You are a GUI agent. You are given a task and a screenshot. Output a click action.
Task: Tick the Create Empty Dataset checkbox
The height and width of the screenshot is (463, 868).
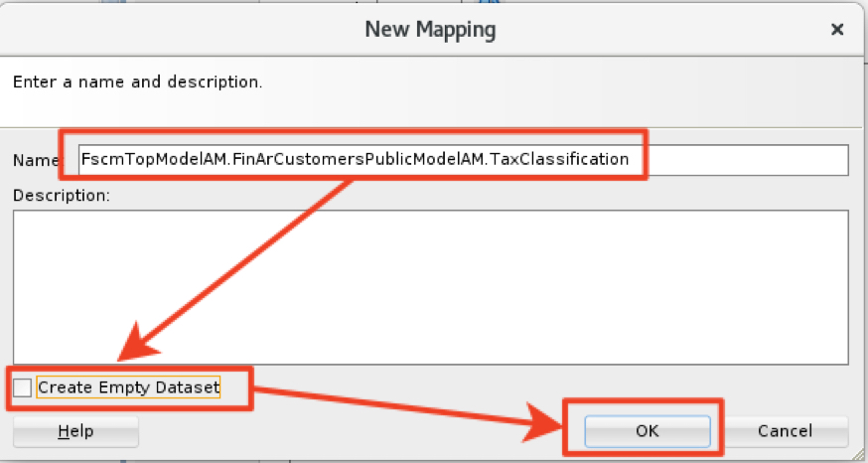23,387
